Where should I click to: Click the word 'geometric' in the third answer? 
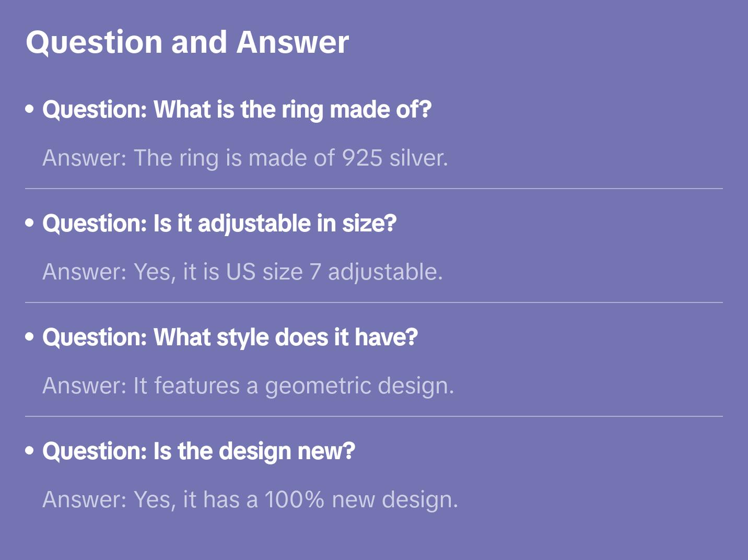[x=318, y=387]
